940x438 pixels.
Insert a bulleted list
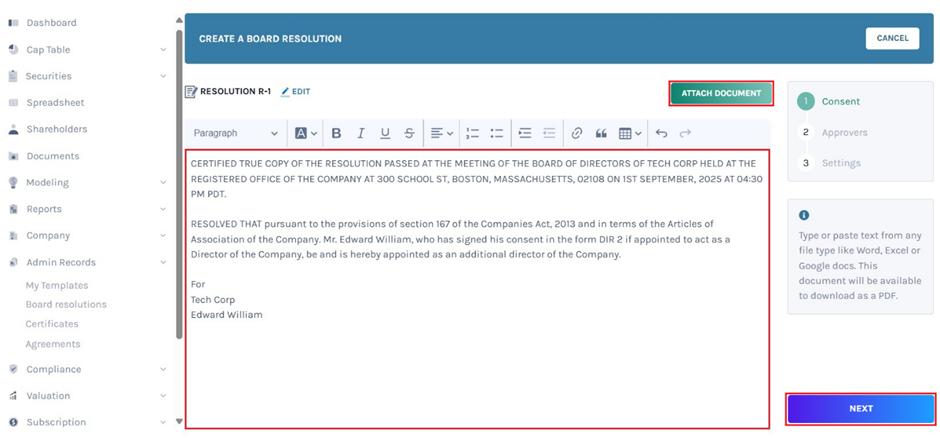click(496, 133)
